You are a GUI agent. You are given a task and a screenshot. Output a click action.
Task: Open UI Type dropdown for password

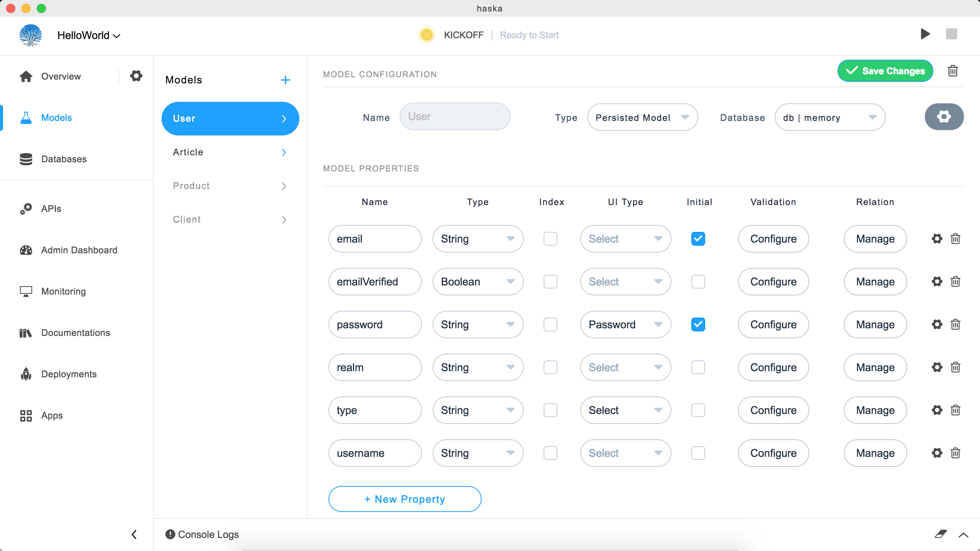coord(625,324)
